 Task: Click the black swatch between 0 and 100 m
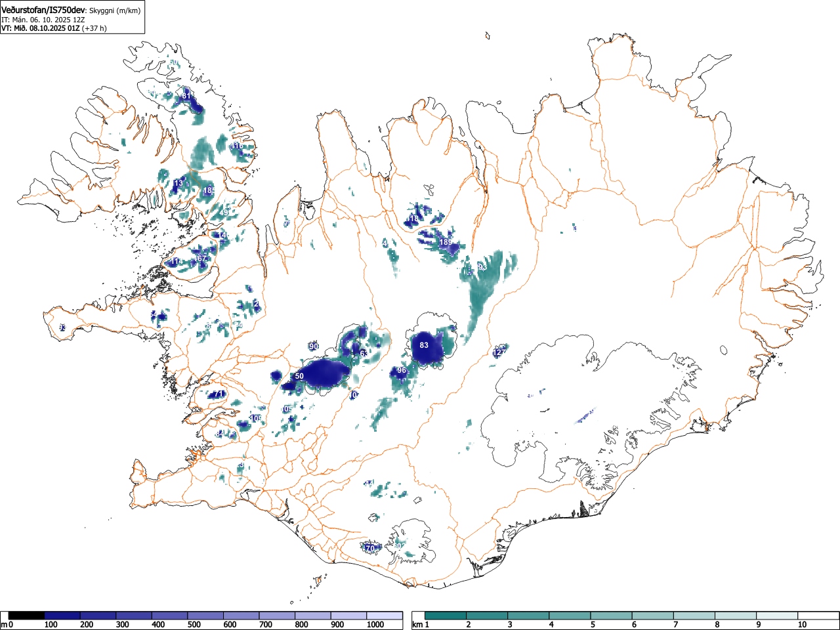click(26, 616)
